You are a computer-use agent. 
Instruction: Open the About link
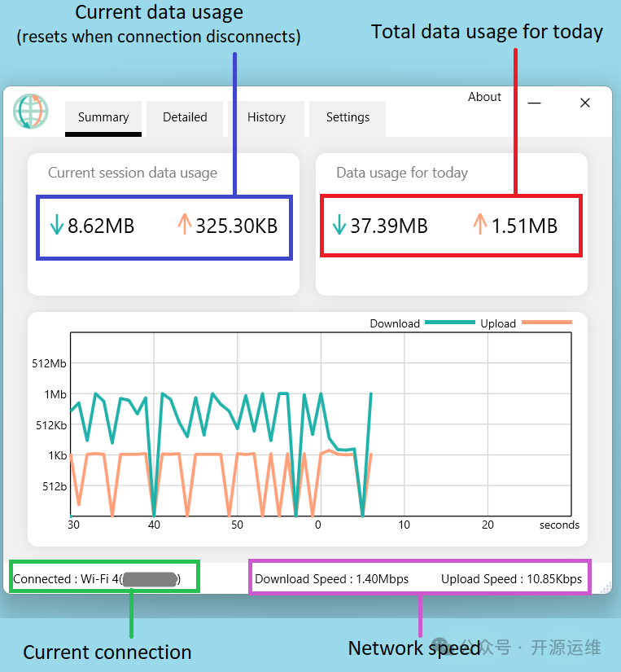click(484, 97)
